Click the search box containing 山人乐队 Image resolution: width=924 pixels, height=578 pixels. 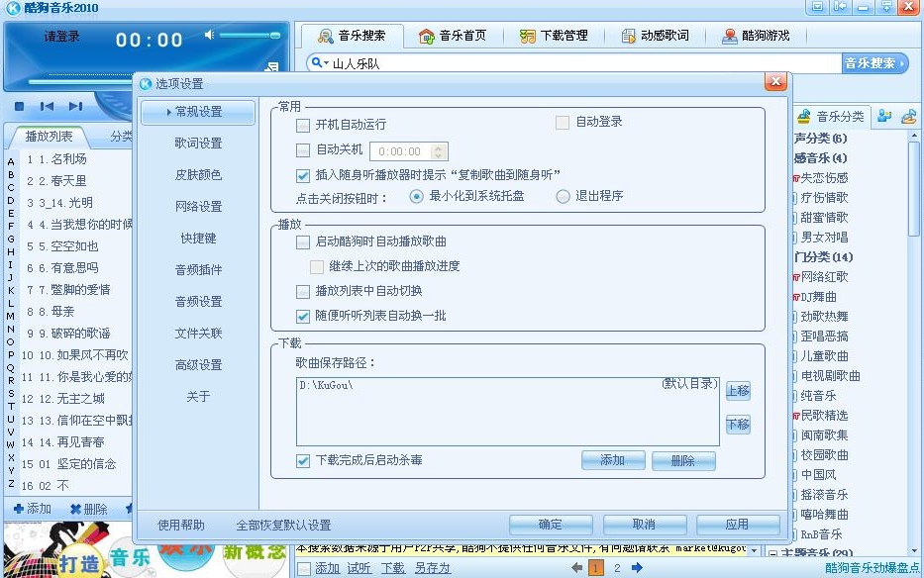[x=574, y=63]
